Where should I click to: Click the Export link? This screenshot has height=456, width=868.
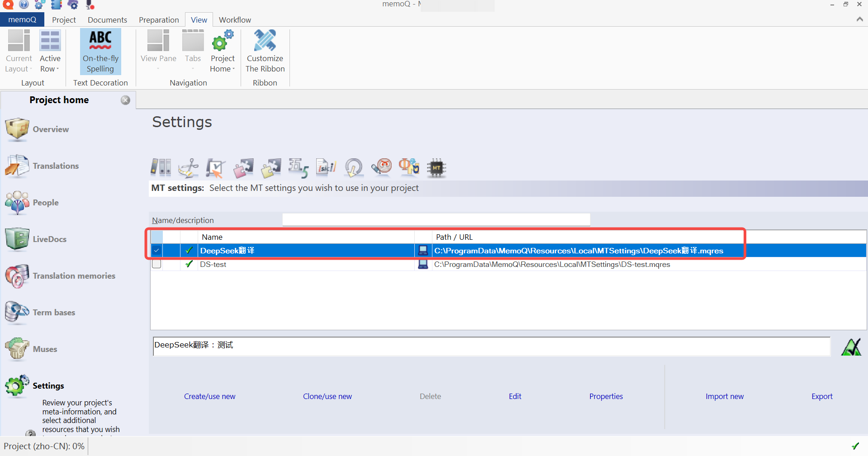point(822,396)
